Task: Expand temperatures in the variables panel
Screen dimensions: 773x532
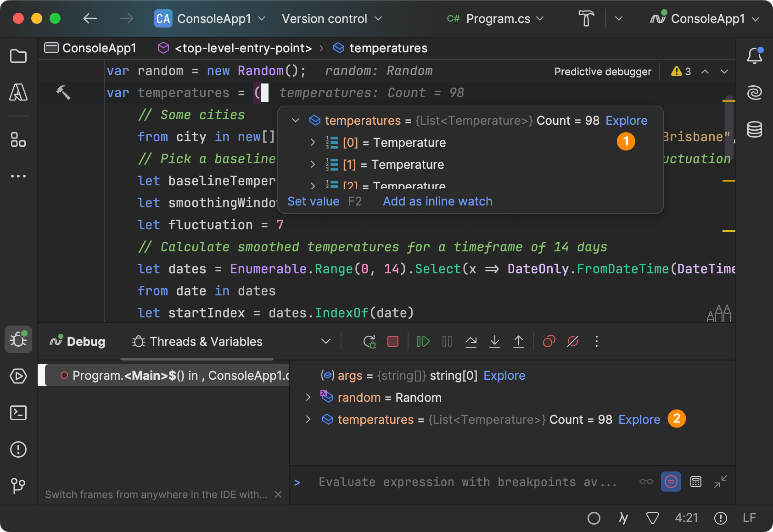Action: pos(308,420)
